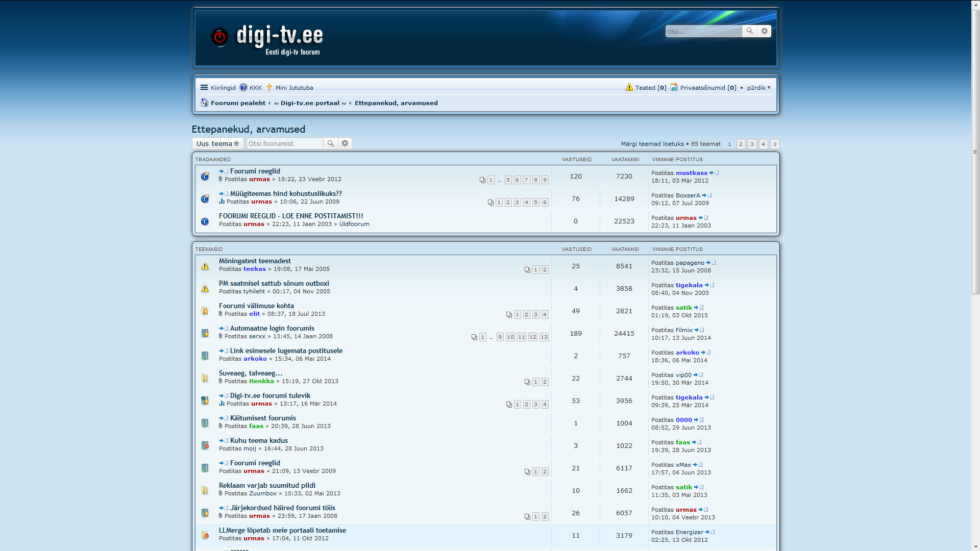This screenshot has width=980, height=551.
Task: Click the Uus teema button
Action: [217, 143]
